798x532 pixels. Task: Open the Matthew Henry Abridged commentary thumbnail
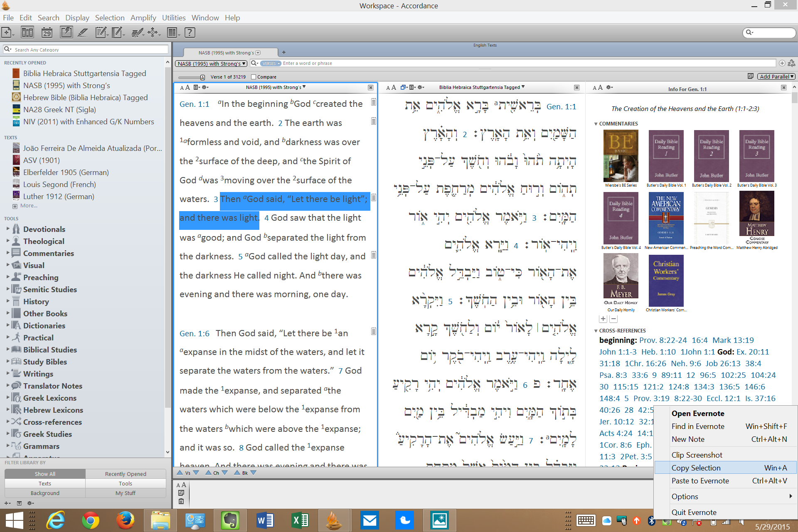tap(756, 218)
